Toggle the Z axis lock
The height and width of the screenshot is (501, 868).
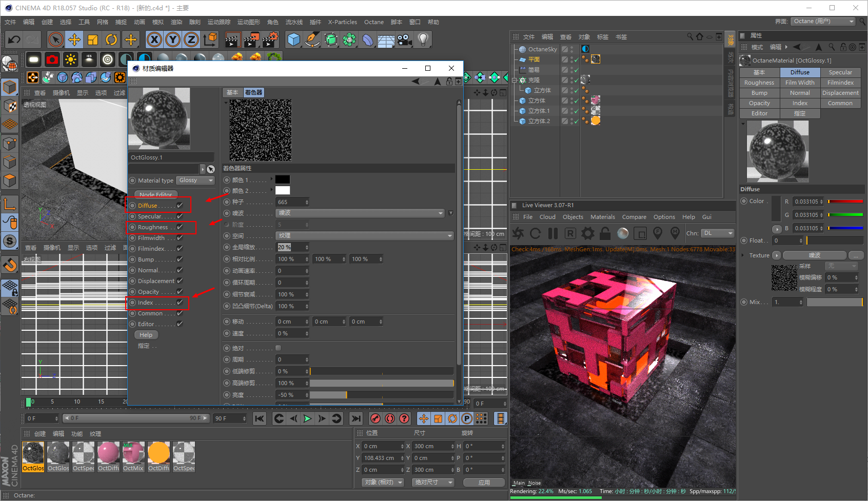(191, 39)
